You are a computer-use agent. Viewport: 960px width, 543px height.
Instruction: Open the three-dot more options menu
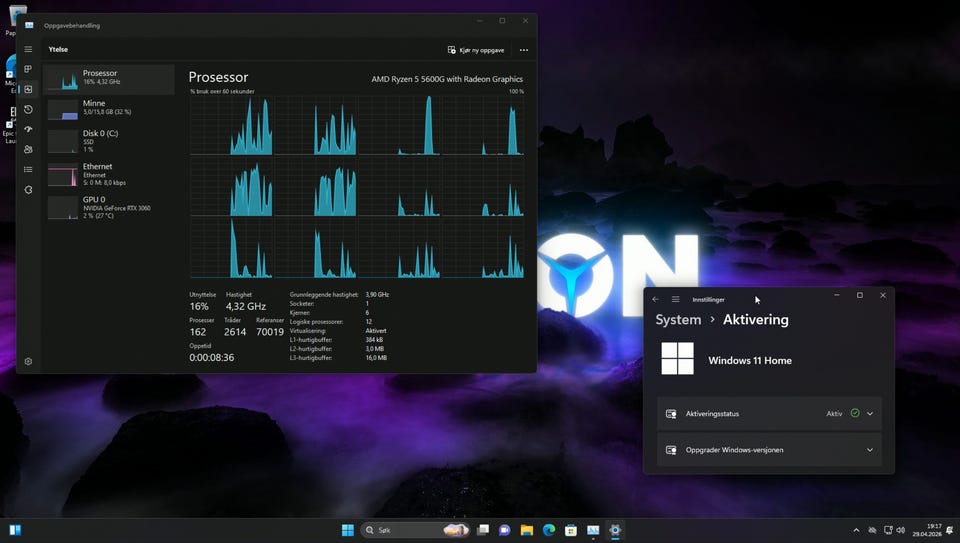523,50
